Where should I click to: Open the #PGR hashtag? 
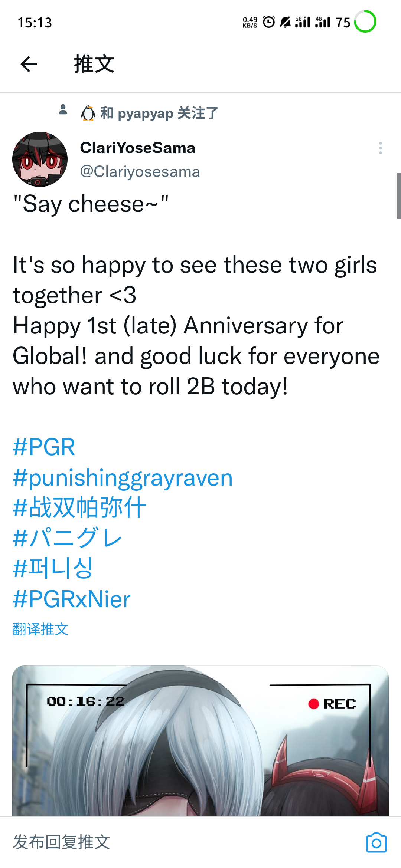tap(44, 447)
